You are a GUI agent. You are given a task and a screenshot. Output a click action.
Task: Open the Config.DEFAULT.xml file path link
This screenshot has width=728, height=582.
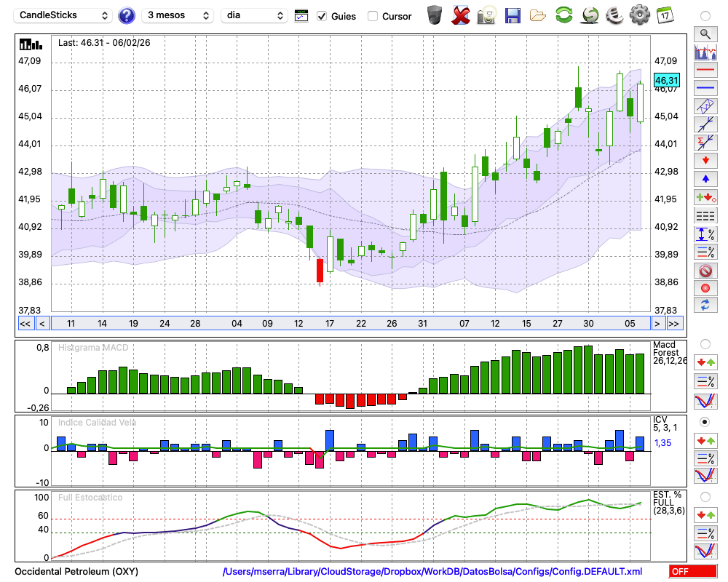click(x=432, y=572)
